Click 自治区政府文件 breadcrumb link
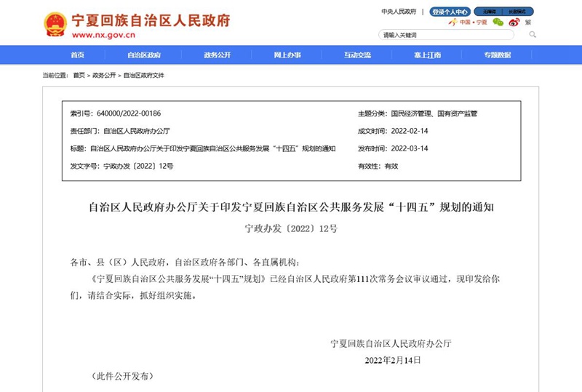The height and width of the screenshot is (392, 582). pos(144,75)
